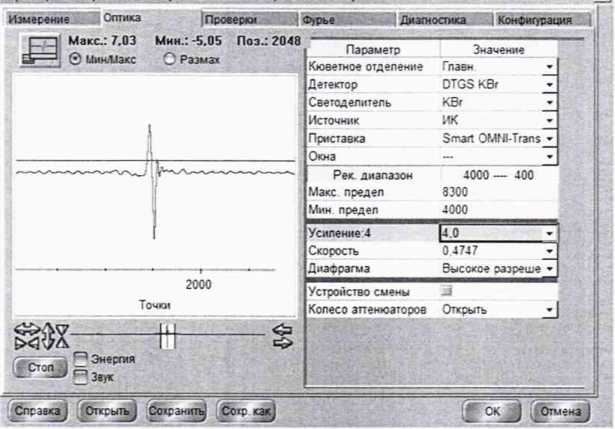
Task: Click the Макс.: 7,03 readout
Action: coord(102,40)
